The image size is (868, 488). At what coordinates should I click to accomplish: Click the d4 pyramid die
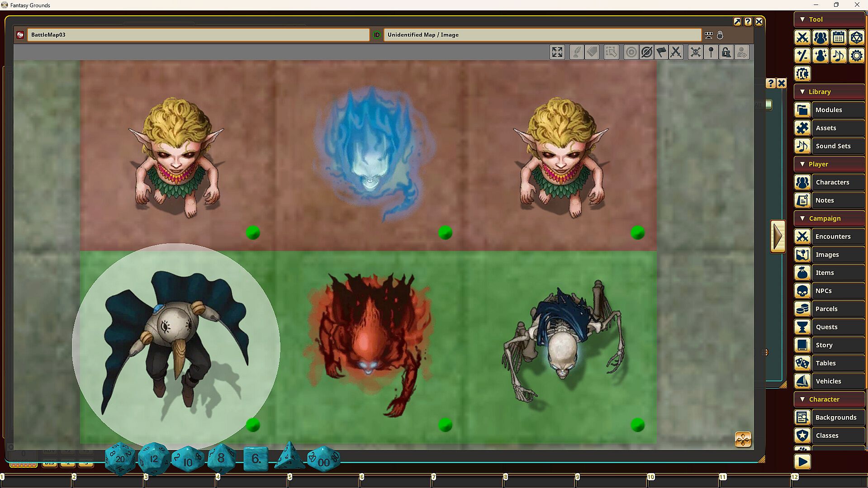tap(289, 456)
